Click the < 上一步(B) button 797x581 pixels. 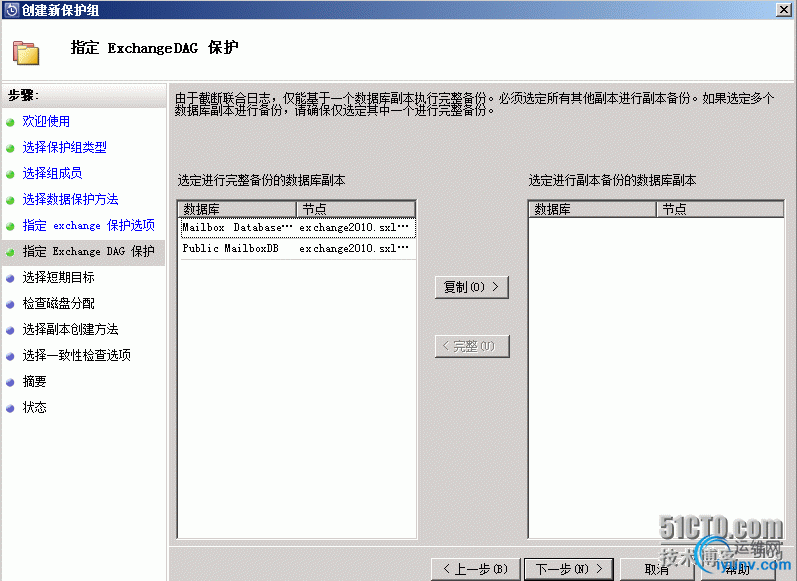point(476,569)
